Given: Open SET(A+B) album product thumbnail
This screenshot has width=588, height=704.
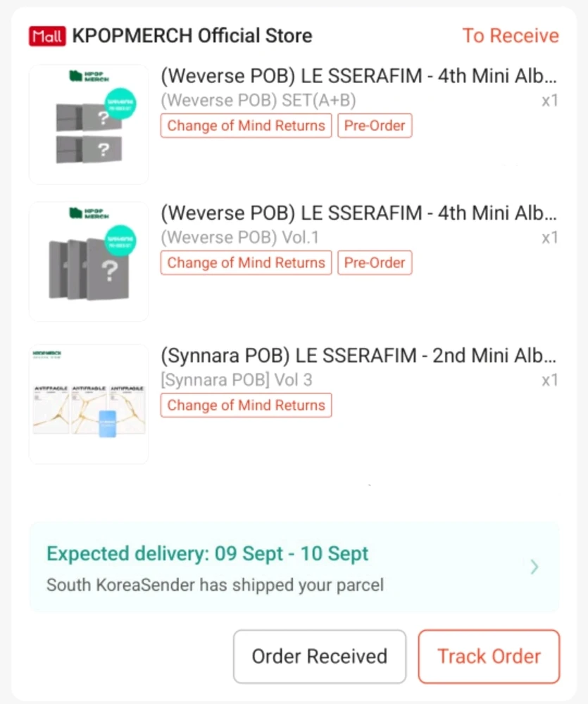Looking at the screenshot, I should 89,125.
